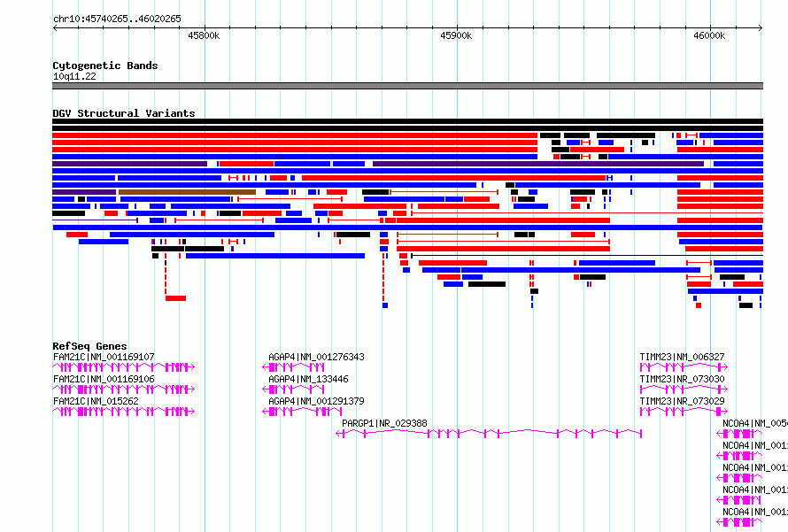The height and width of the screenshot is (532, 788).
Task: Click the gene model under TIMM23|NR_073029
Action: point(684,412)
